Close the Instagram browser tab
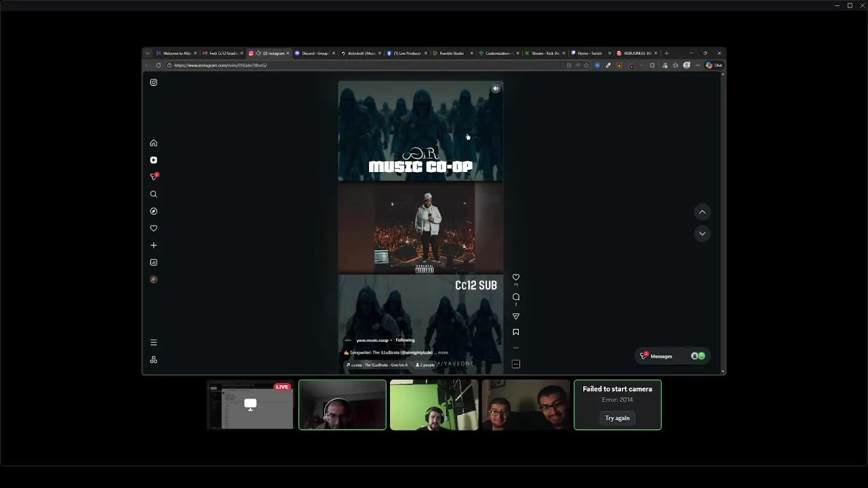 click(288, 53)
